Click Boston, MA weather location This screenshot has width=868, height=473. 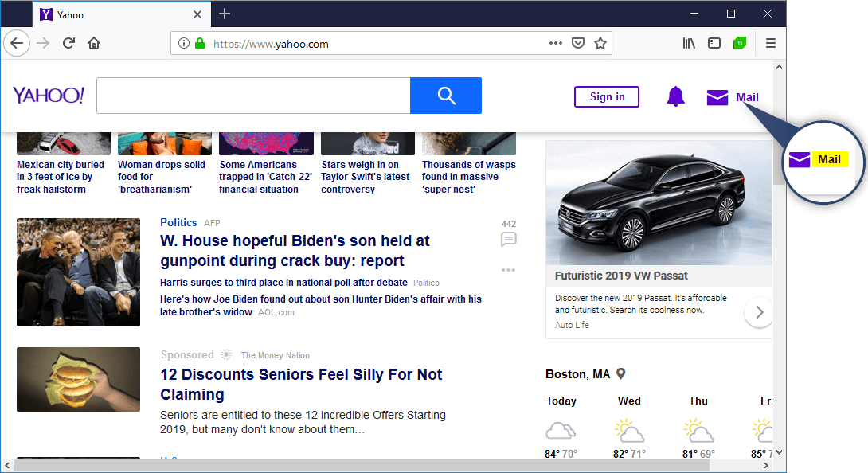coord(577,374)
